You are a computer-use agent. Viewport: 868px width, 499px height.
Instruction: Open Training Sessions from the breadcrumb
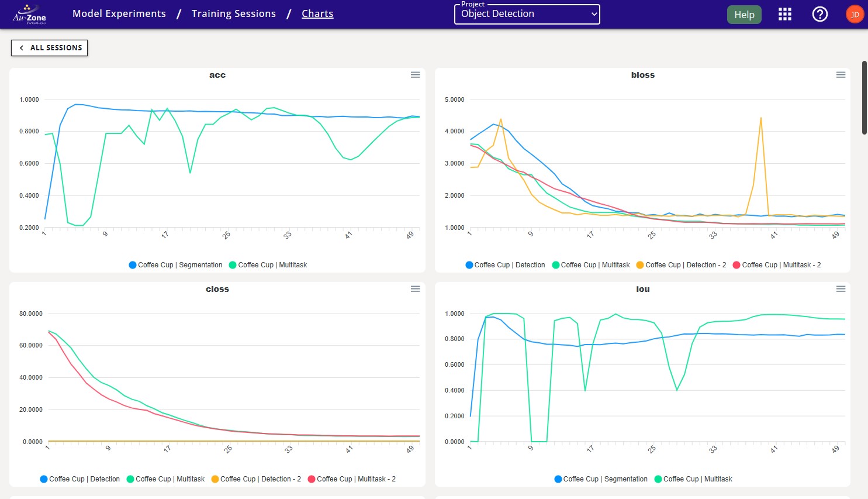233,13
